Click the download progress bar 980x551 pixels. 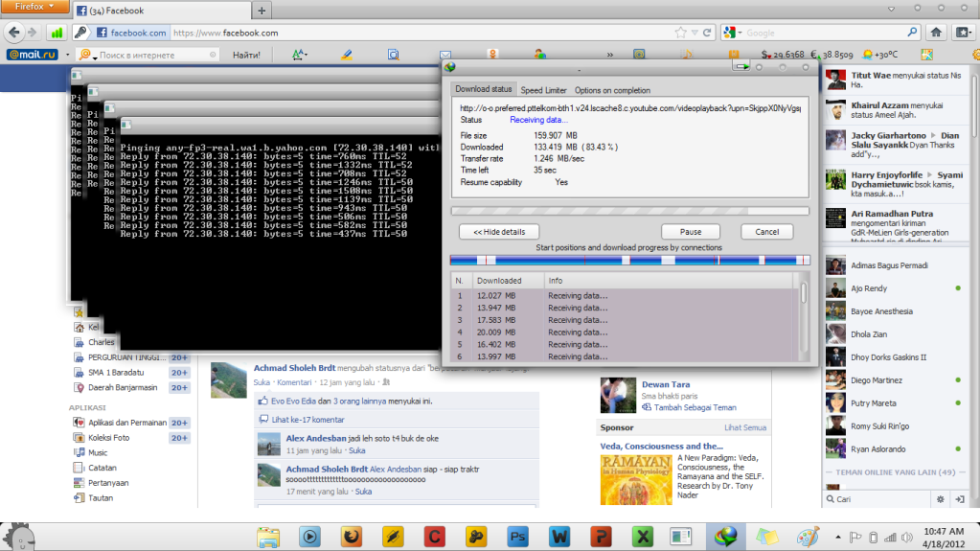pyautogui.click(x=630, y=211)
